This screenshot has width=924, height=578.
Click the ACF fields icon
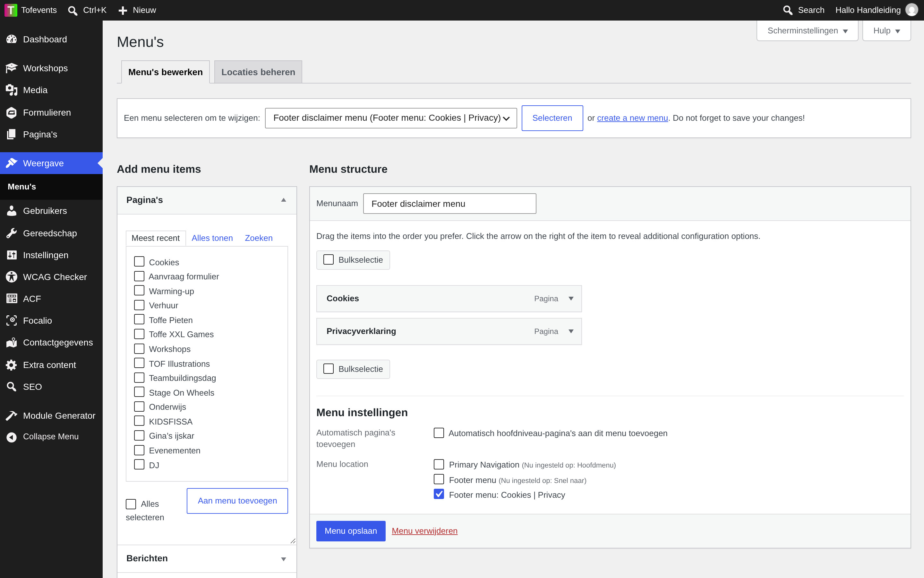pos(12,299)
